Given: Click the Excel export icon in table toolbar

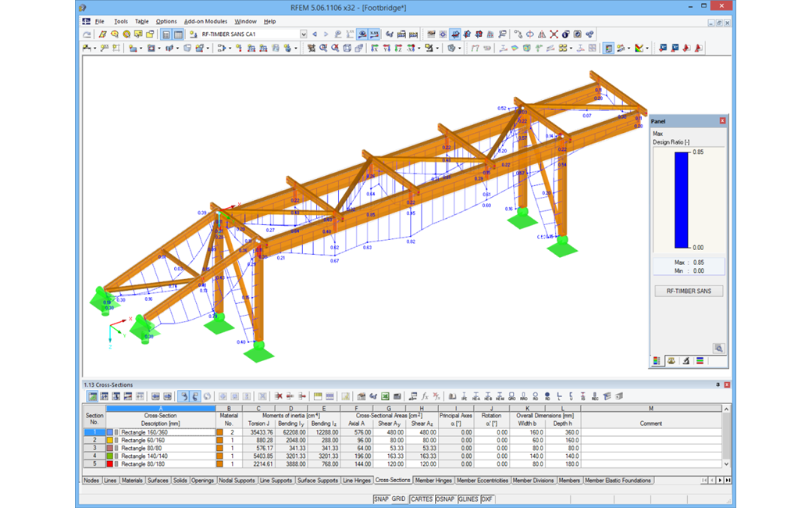Looking at the screenshot, I should [384, 395].
